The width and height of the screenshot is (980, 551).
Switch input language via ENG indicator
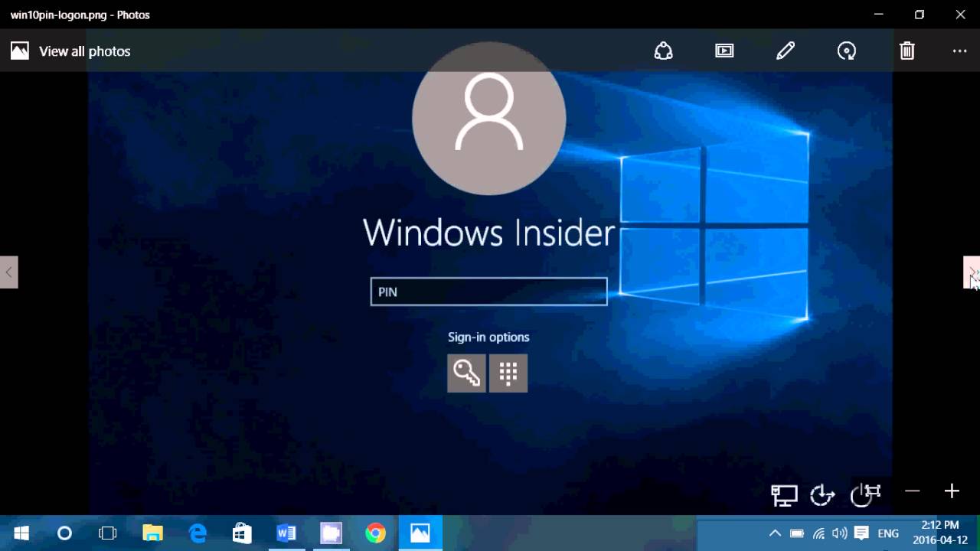click(x=888, y=533)
